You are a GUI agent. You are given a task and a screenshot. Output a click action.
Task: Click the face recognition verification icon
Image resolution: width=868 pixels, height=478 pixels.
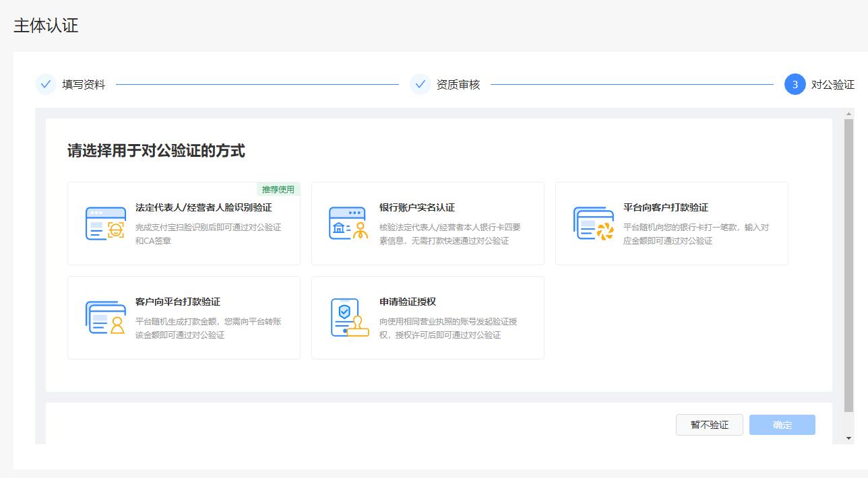coord(105,224)
